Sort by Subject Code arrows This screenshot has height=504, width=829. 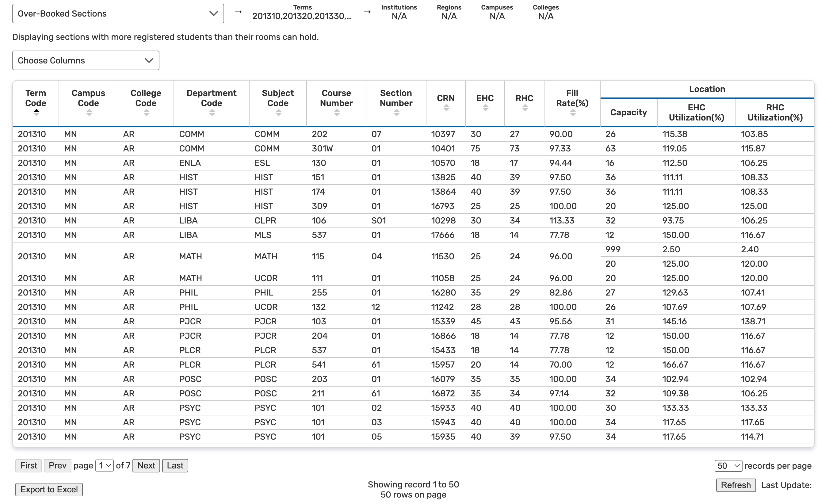tap(278, 113)
